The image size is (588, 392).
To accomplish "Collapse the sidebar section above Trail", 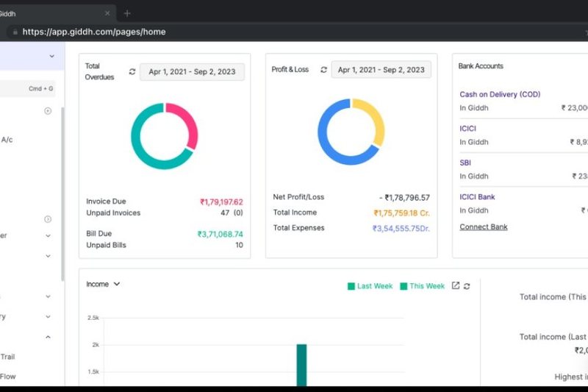I will (x=48, y=337).
